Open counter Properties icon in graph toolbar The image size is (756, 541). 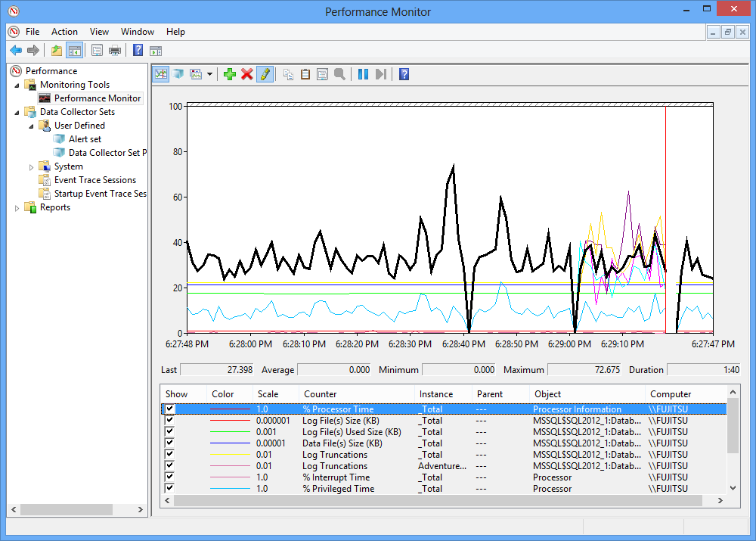pos(323,74)
